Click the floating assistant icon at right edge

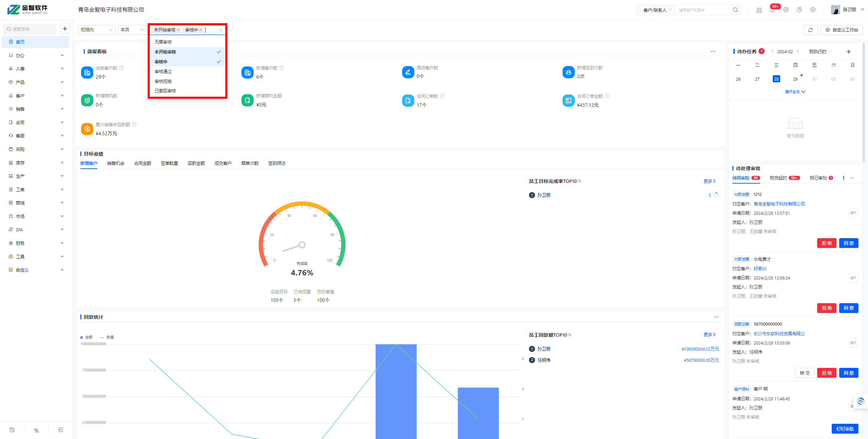861,401
